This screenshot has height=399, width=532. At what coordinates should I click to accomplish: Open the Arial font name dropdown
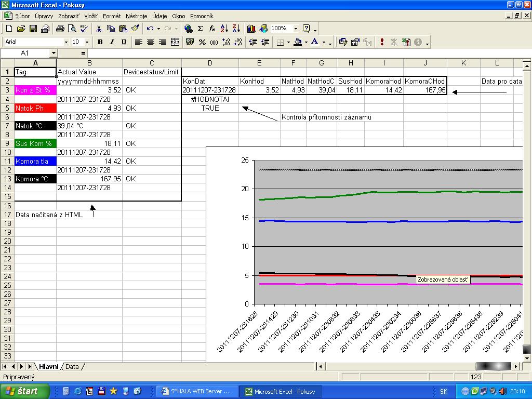66,42
